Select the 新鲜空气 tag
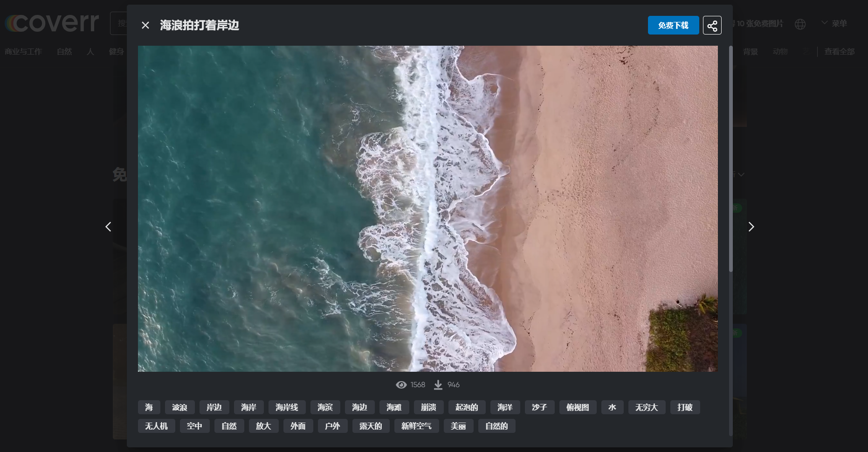The height and width of the screenshot is (452, 868). [x=416, y=426]
